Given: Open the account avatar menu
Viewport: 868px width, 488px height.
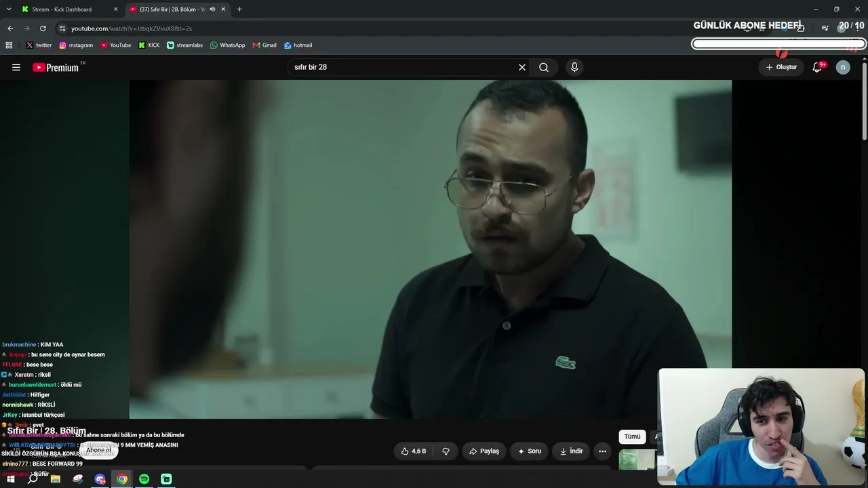Looking at the screenshot, I should tap(843, 67).
